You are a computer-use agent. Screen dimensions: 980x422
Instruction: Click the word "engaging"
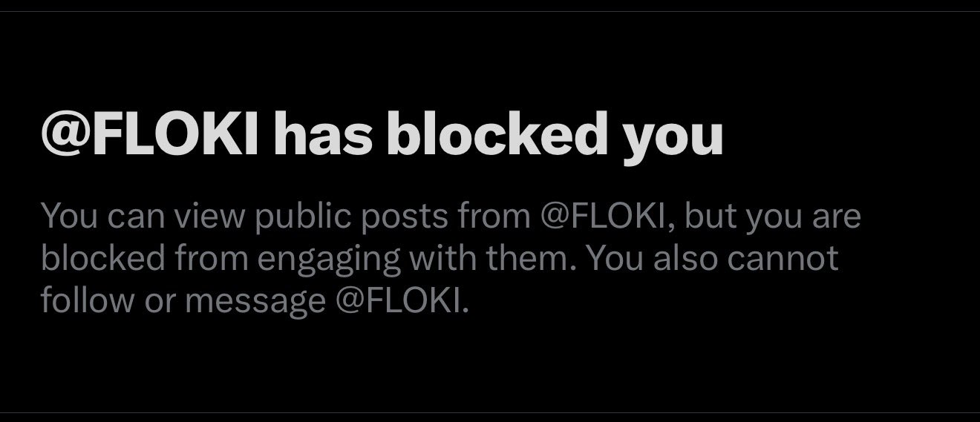[308, 260]
